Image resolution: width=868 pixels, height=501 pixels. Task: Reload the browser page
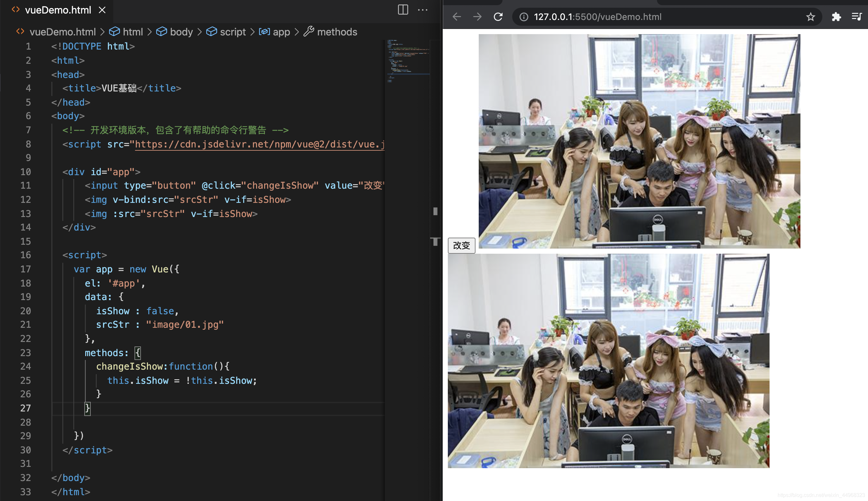[x=498, y=16]
